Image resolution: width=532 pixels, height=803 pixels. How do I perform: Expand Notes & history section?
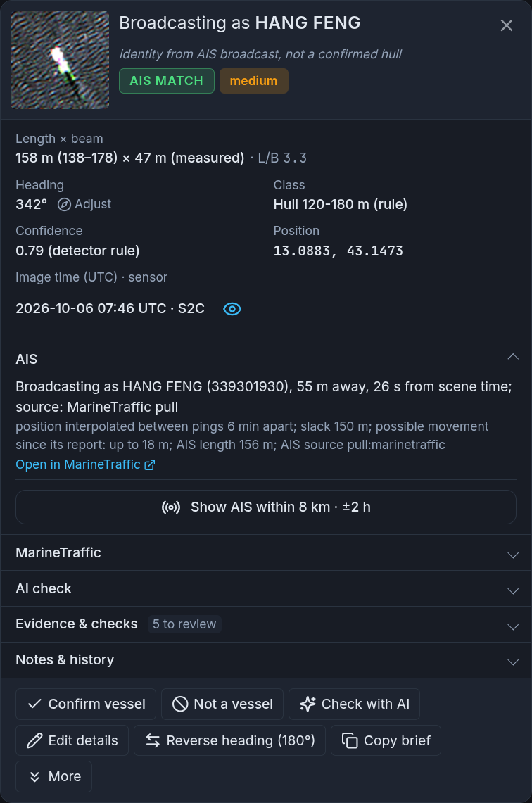[266, 660]
